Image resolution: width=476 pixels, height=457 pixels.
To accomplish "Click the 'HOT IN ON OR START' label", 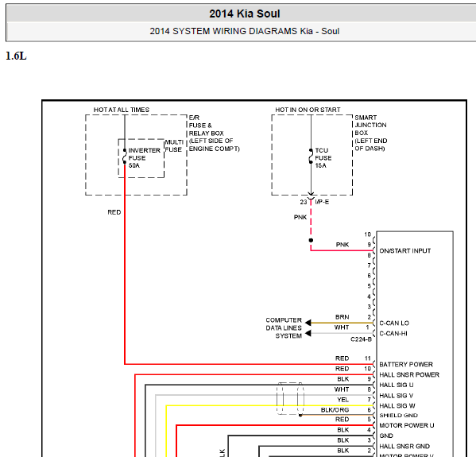I will point(308,110).
